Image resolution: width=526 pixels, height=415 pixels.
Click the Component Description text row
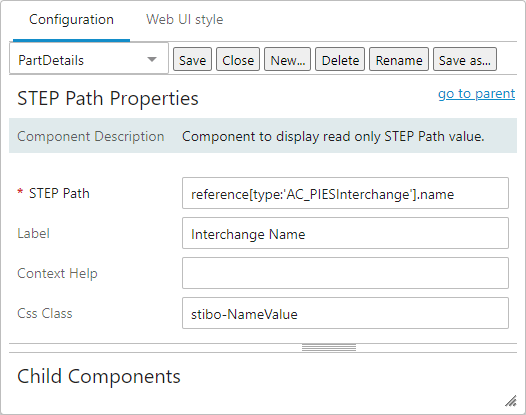click(263, 136)
